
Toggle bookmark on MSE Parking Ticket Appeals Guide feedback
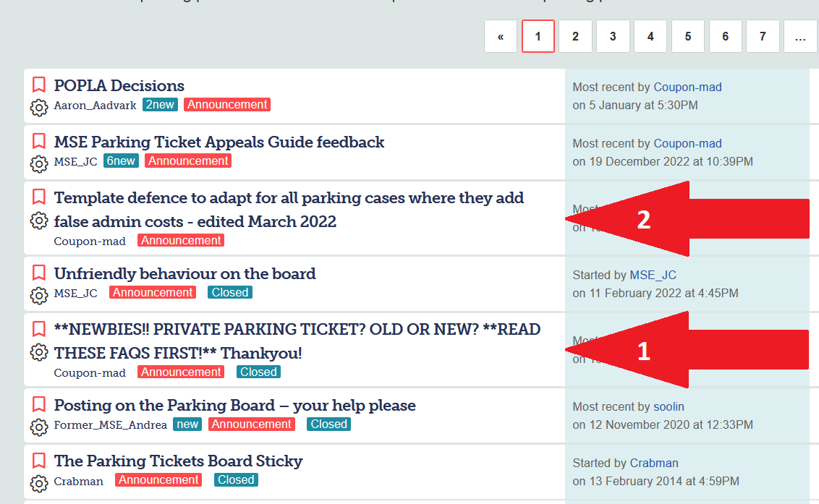pos(38,141)
